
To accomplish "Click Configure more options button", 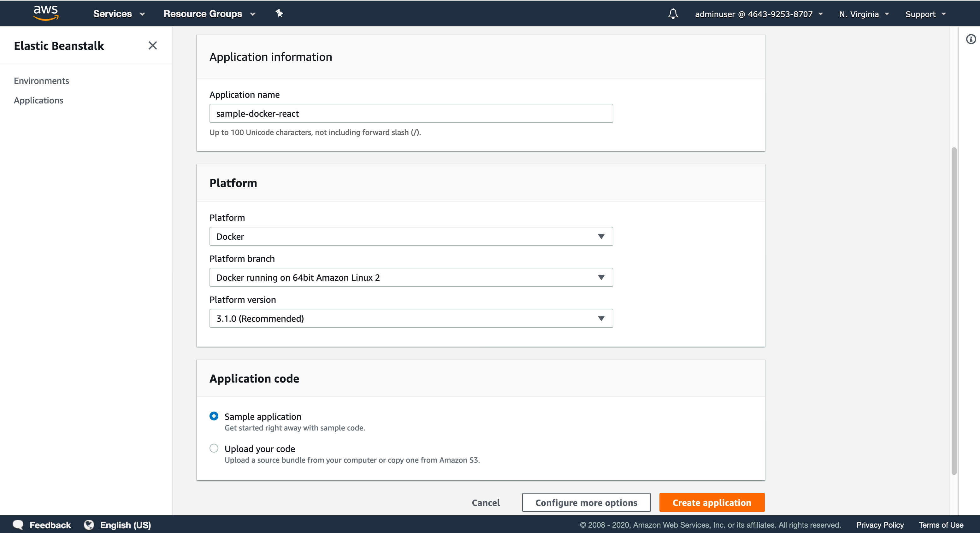I will pos(586,503).
